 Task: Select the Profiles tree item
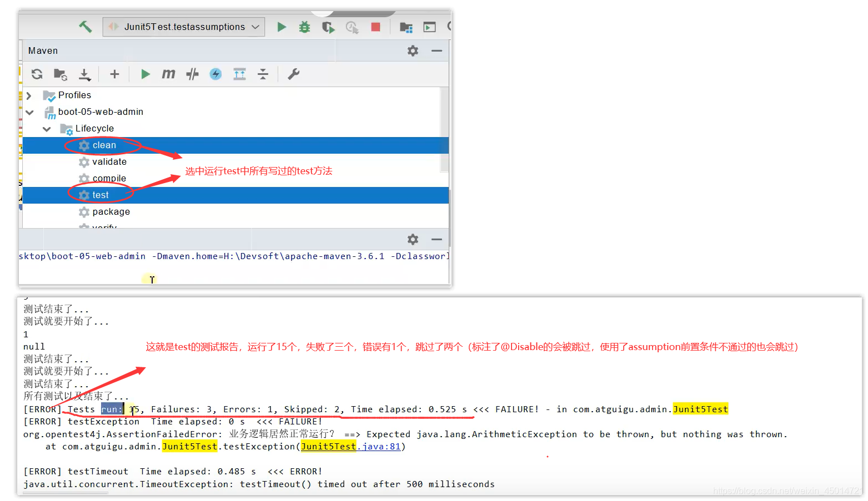(x=74, y=95)
